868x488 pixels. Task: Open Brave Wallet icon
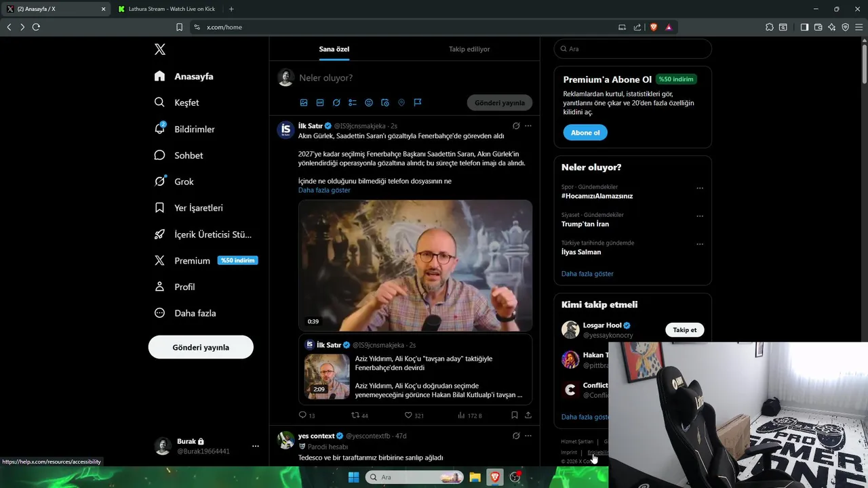[818, 27]
